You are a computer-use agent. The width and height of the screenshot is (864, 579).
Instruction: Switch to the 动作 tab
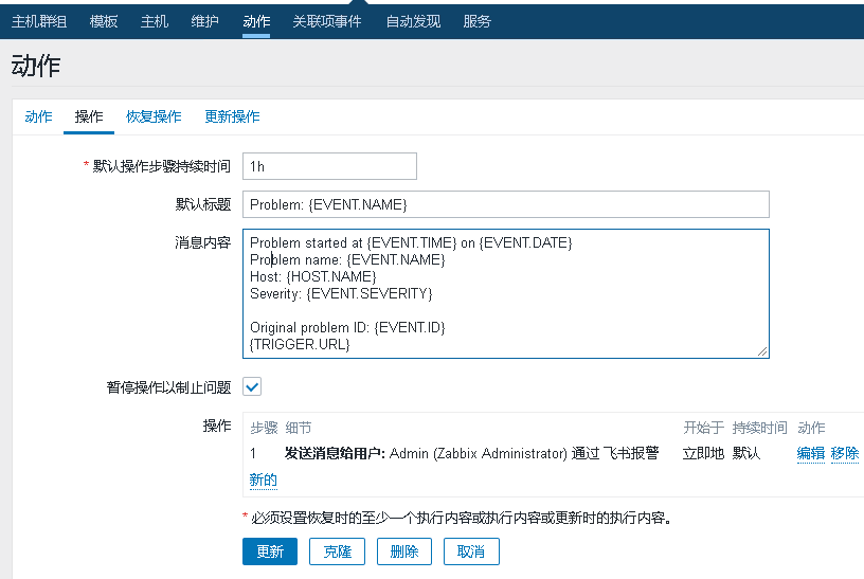38,117
